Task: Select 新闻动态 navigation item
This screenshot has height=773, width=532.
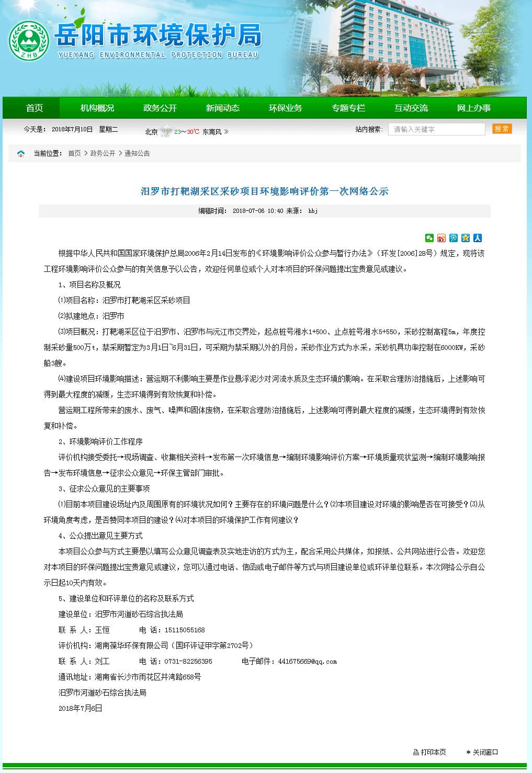Action: 223,108
